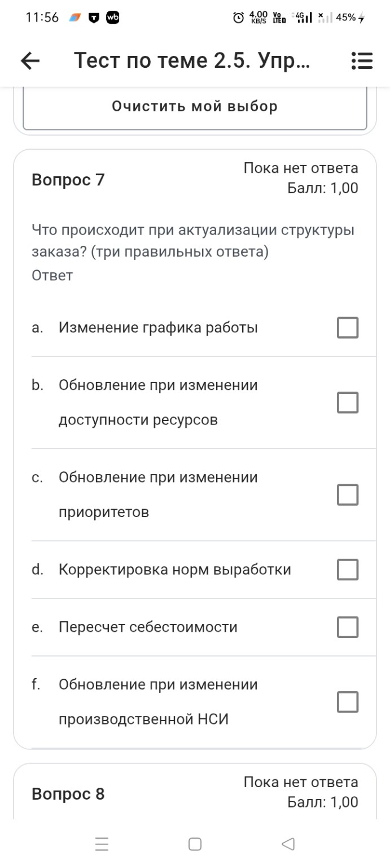Open the quiz navigation list icon
Image resolution: width=390 pixels, height=868 pixels.
tap(362, 61)
